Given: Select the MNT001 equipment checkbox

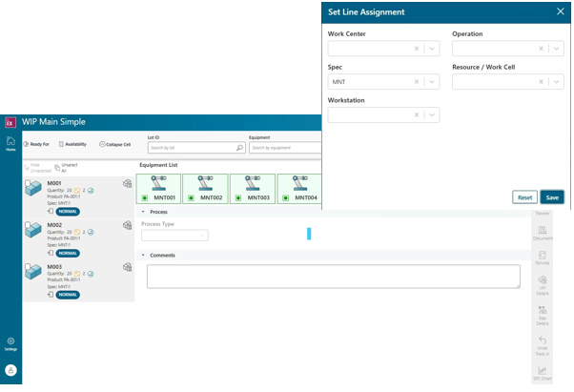Looking at the screenshot, I should pos(144,197).
